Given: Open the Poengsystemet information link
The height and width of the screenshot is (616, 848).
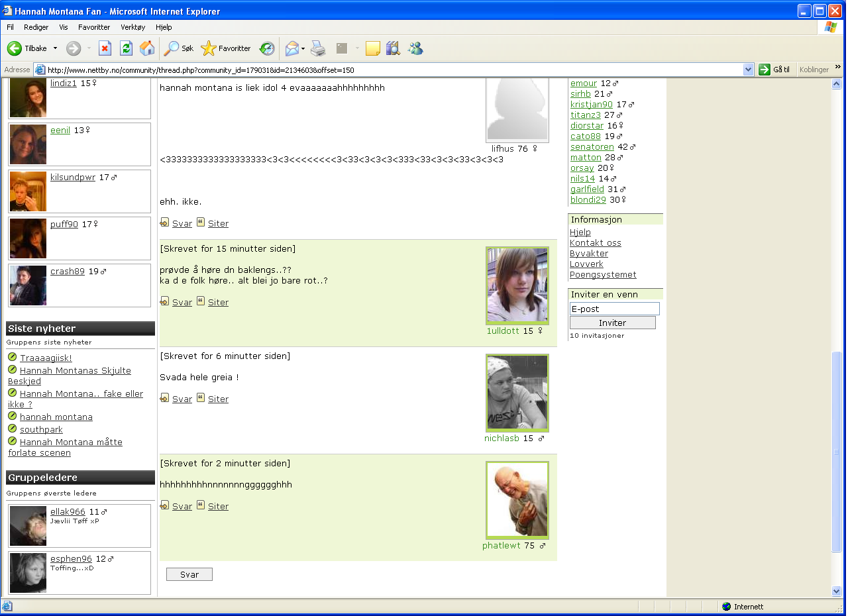Looking at the screenshot, I should tap(603, 274).
